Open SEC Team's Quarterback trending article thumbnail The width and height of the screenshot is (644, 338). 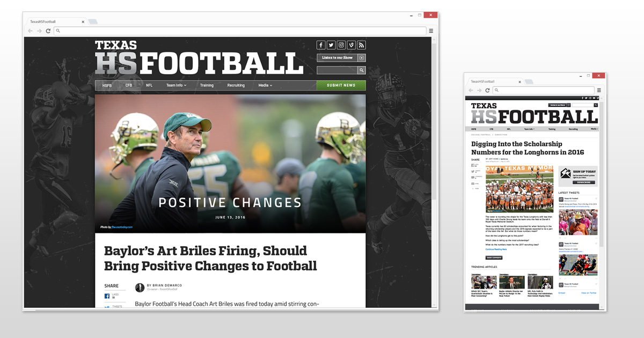pos(484,282)
